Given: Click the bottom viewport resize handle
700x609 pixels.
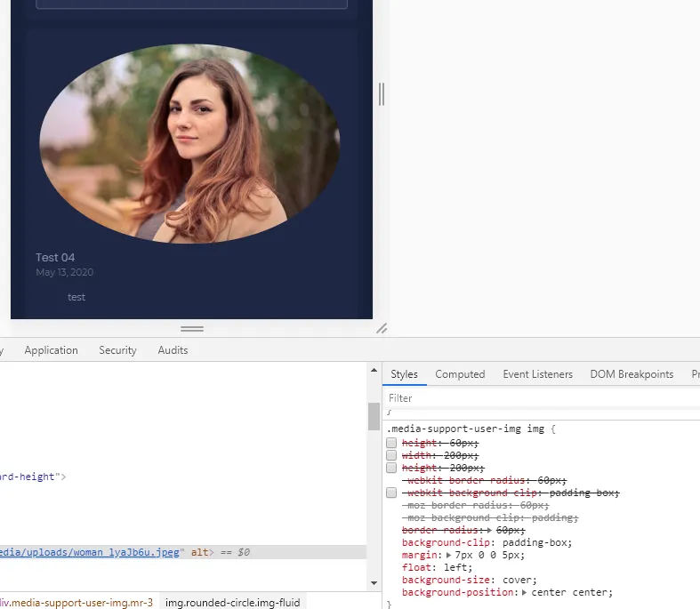Looking at the screenshot, I should tap(192, 329).
